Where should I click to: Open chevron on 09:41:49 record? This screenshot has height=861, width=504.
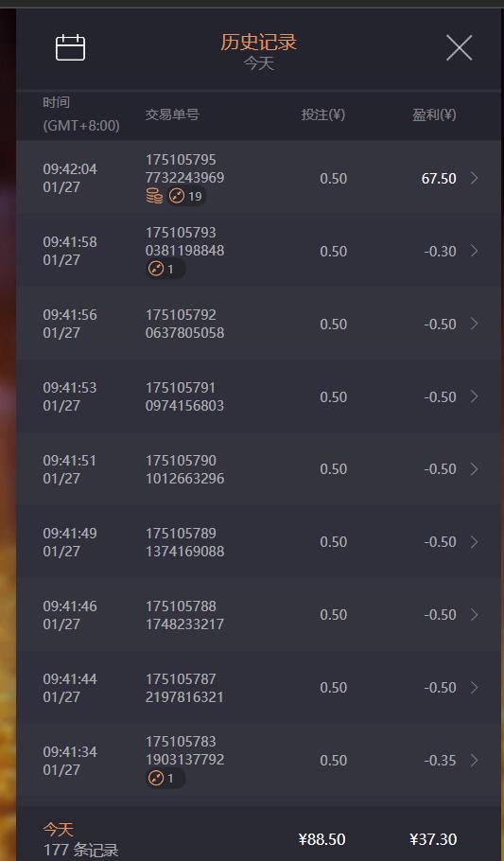tap(475, 542)
